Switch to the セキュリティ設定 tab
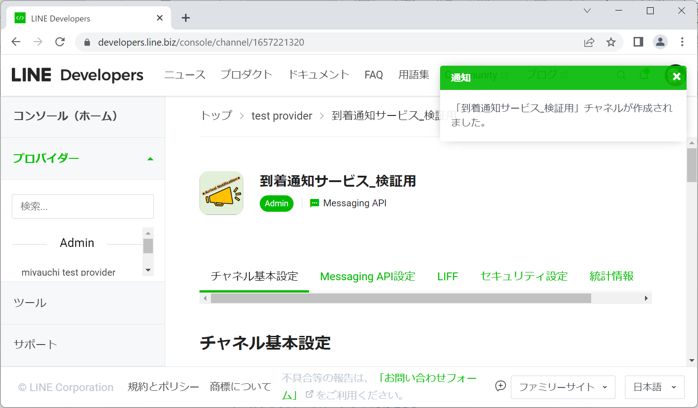The image size is (698, 408). click(524, 276)
